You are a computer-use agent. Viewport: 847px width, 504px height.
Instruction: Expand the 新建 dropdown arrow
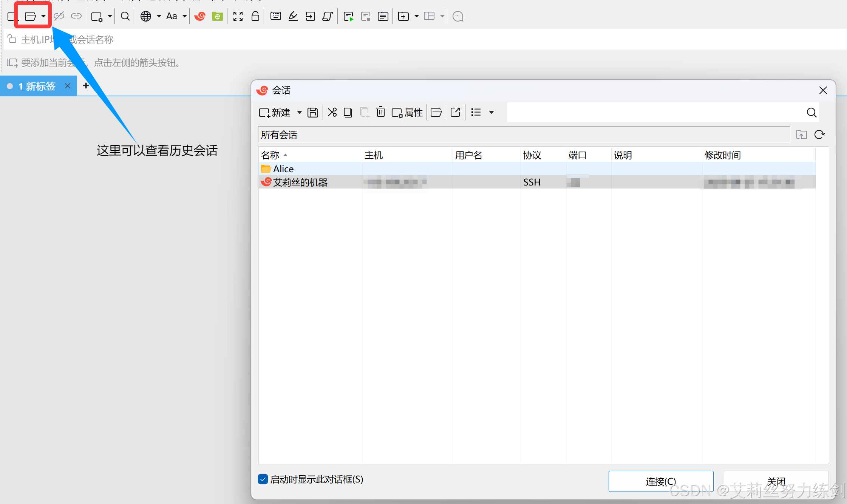(x=300, y=112)
